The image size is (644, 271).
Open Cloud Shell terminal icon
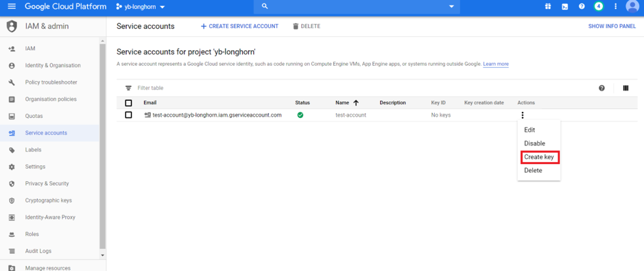click(564, 7)
